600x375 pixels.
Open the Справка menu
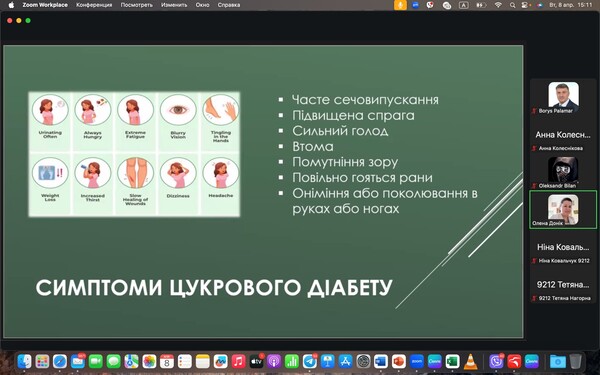tap(229, 5)
